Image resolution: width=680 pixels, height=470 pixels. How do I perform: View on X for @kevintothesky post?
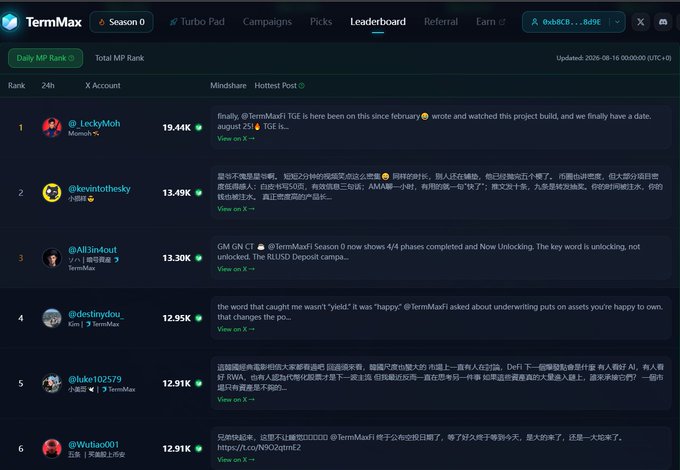(236, 209)
